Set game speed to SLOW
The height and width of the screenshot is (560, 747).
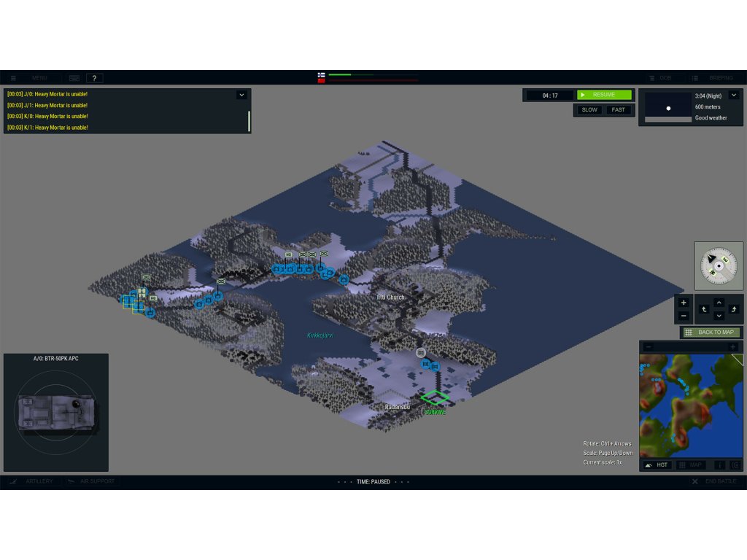click(589, 110)
